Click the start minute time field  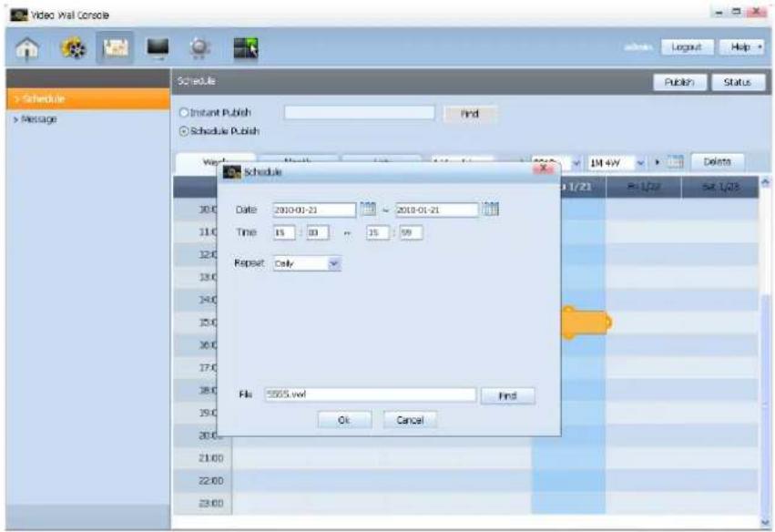click(317, 232)
